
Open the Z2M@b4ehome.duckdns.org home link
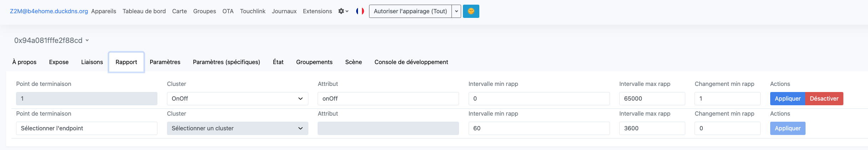49,11
